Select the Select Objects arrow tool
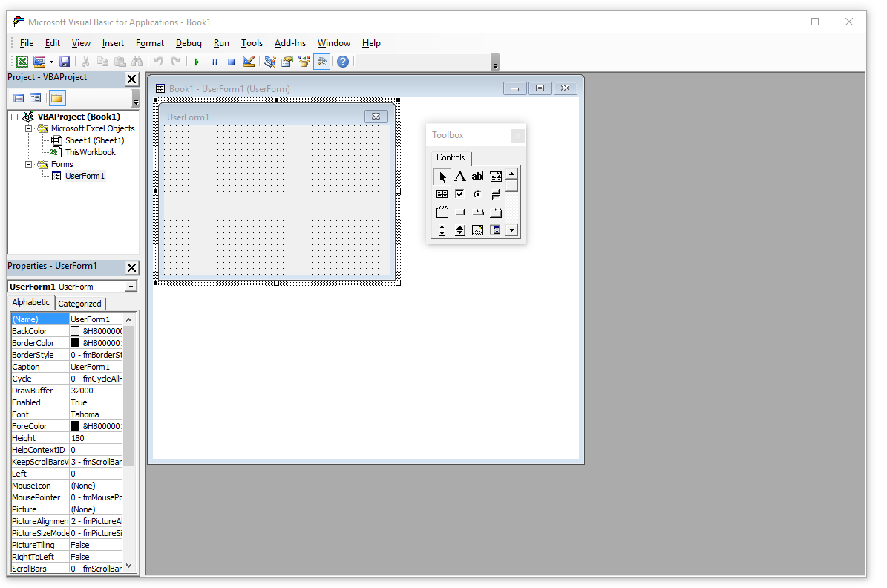The width and height of the screenshot is (887, 588). click(442, 177)
